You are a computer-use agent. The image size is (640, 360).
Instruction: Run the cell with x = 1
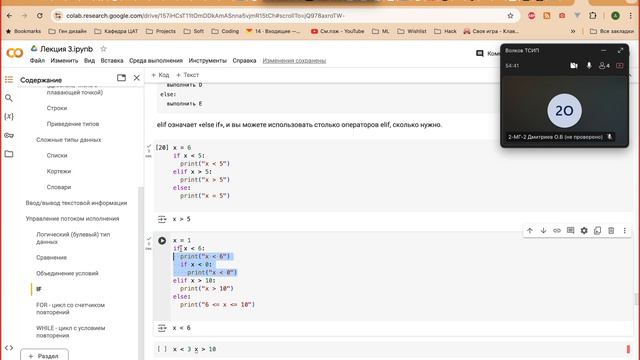[x=162, y=240]
